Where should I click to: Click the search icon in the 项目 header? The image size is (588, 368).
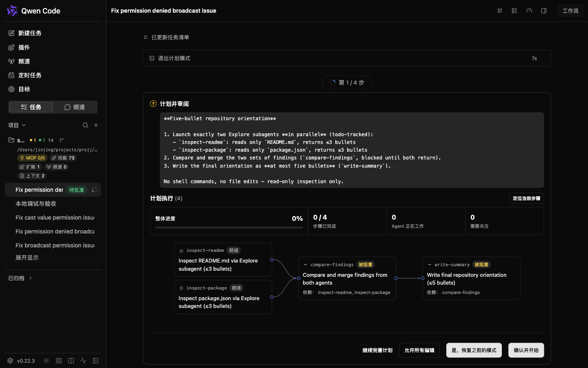coord(85,125)
